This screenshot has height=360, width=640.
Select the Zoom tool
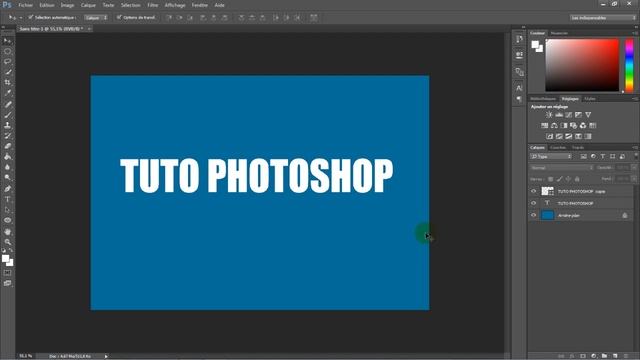tap(7, 242)
